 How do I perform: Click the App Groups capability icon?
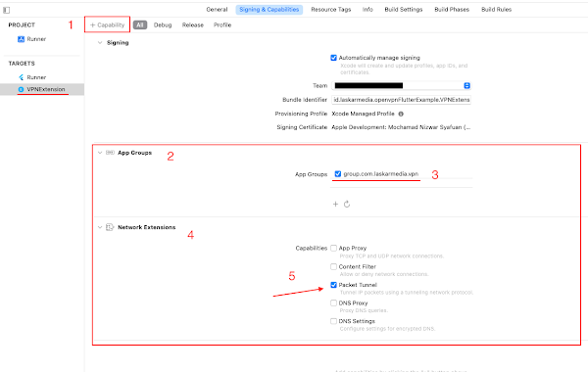point(110,153)
